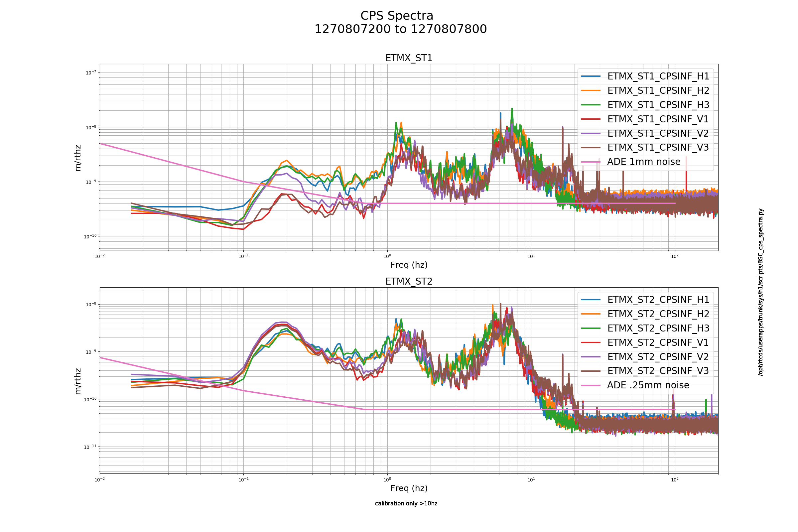
Task: Click the upper plot Freq (hz) axis label
Action: tap(409, 265)
